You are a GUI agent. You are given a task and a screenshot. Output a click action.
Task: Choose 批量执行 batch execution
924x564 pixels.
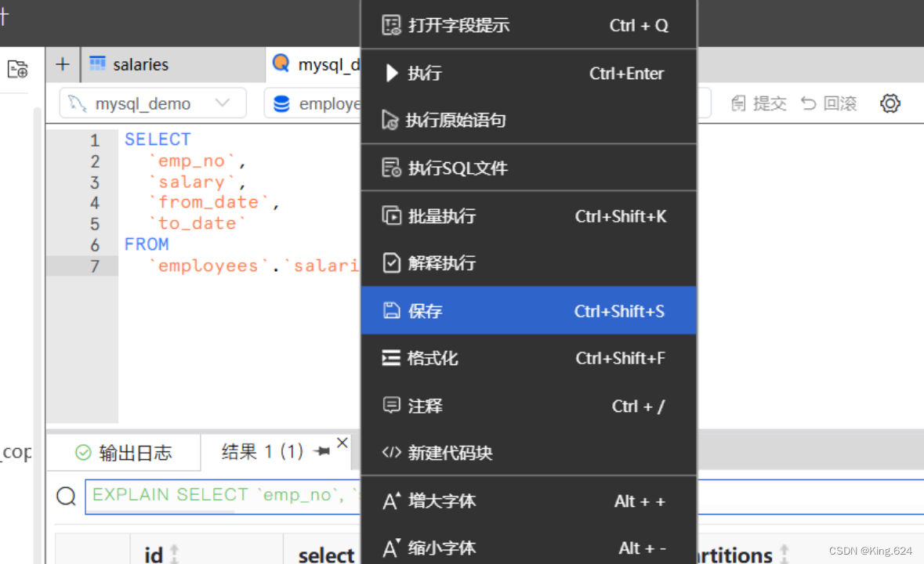coord(528,216)
